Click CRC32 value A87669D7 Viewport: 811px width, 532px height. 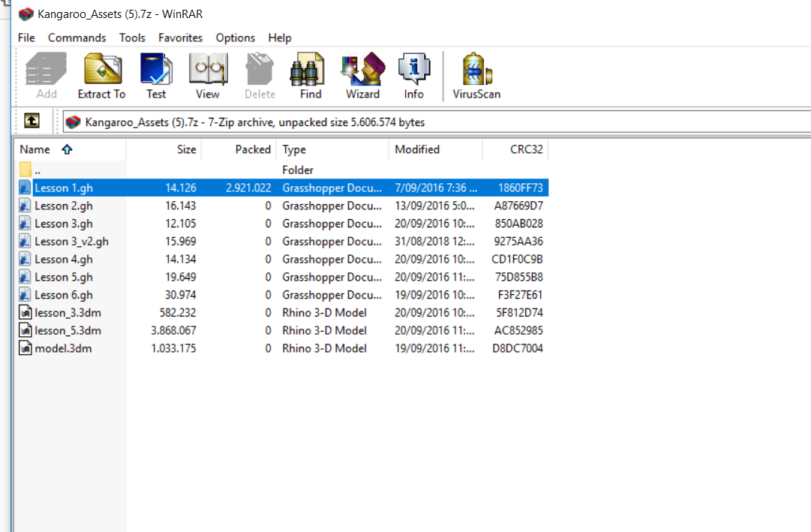518,206
